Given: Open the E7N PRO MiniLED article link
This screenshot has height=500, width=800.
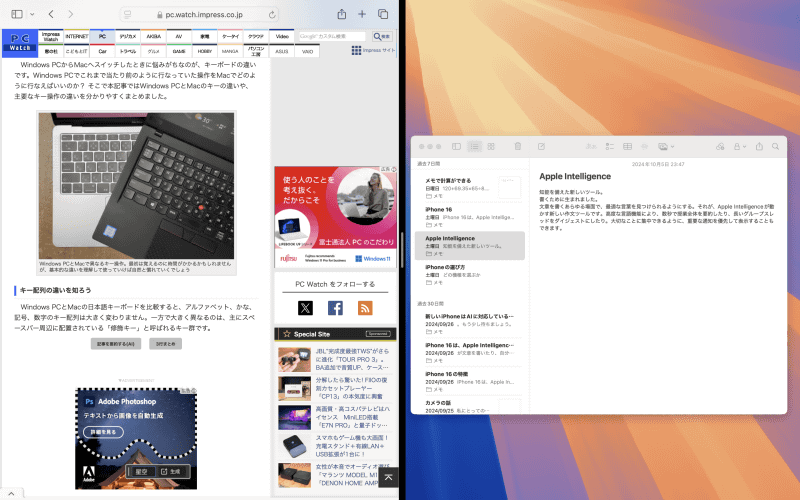Looking at the screenshot, I should coord(353,417).
